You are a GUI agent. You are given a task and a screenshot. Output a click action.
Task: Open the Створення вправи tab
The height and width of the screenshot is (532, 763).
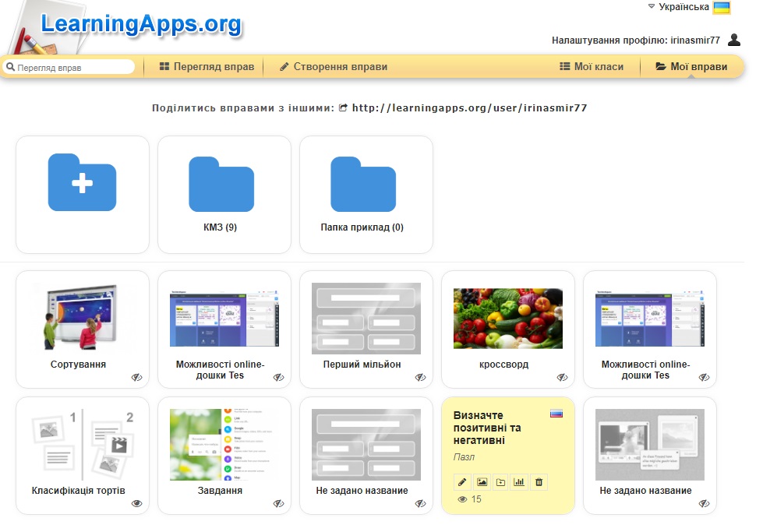(x=334, y=67)
